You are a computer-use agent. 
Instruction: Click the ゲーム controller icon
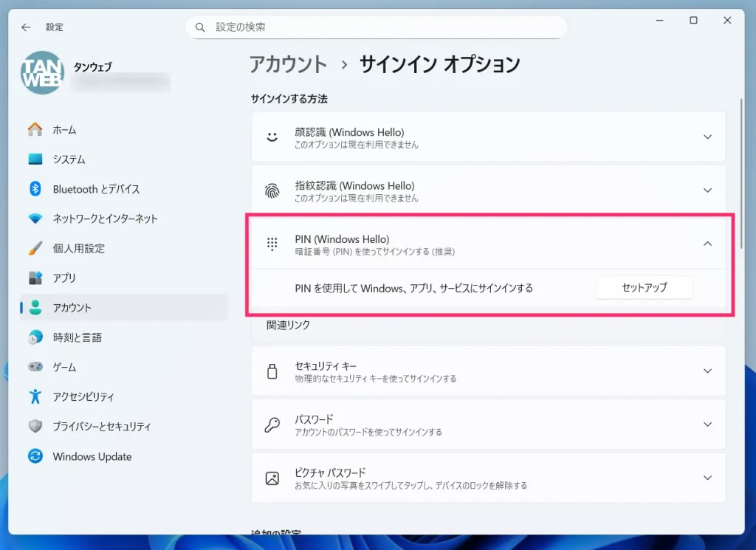tap(35, 367)
